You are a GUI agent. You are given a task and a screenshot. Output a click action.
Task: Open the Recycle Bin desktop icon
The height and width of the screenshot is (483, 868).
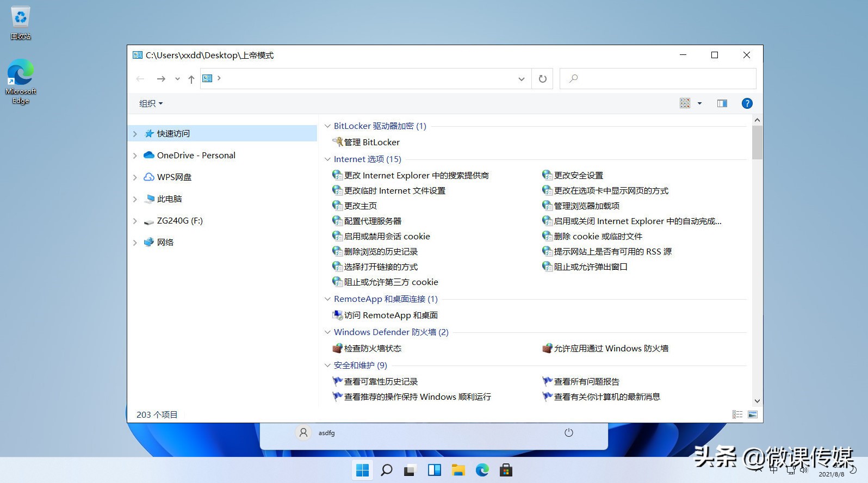(21, 23)
